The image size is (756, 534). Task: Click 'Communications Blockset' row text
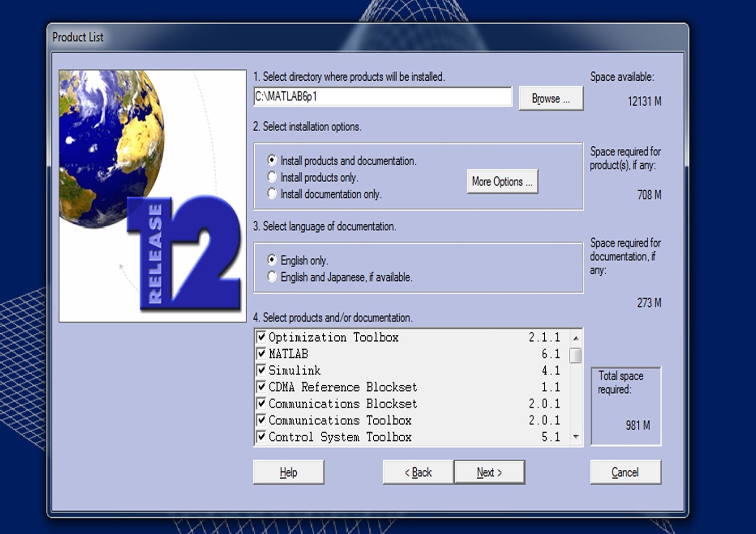343,404
